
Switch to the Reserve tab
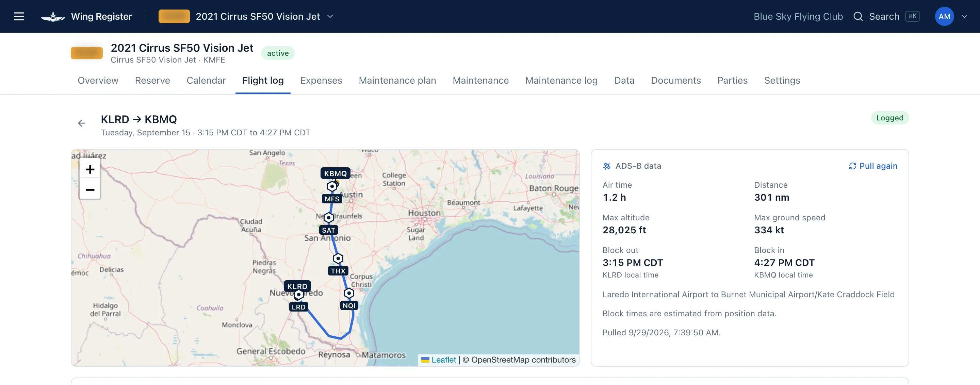[152, 81]
